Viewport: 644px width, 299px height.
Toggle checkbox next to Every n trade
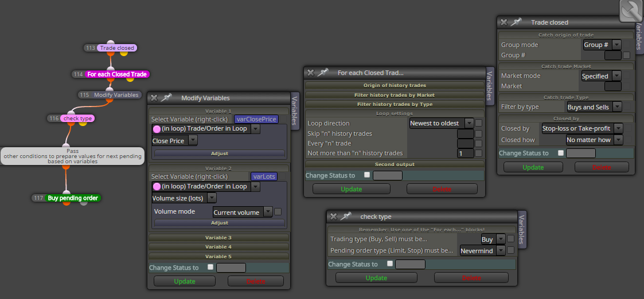(478, 144)
